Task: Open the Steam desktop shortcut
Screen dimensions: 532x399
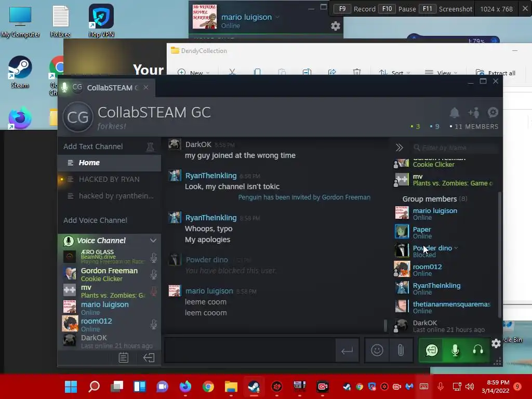Action: coord(20,72)
